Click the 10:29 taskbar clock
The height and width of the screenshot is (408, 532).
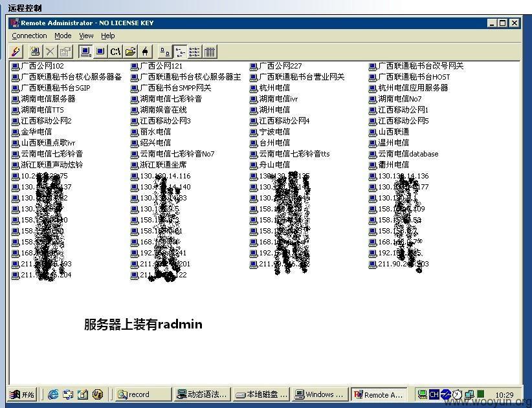tap(505, 395)
